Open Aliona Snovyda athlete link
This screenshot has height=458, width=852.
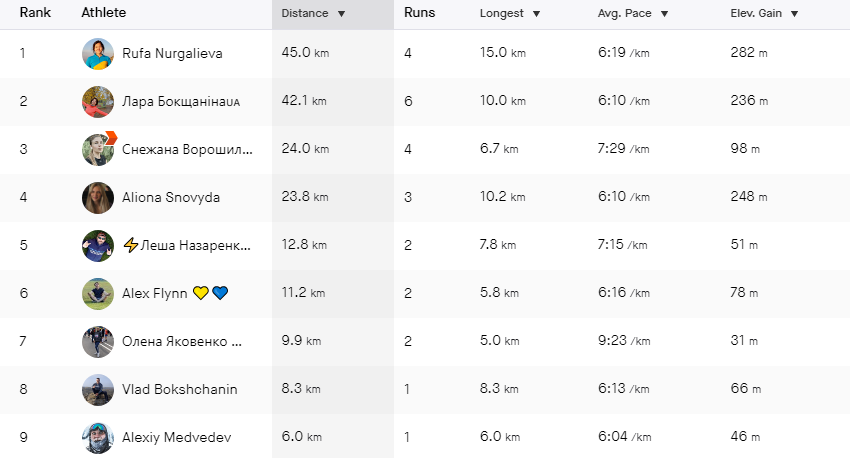point(171,197)
